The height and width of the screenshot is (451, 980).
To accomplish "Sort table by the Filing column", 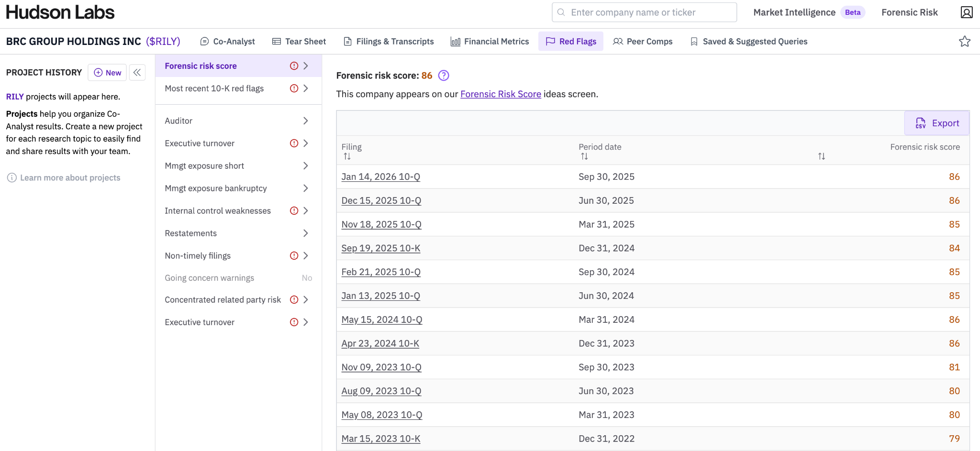I will (347, 156).
